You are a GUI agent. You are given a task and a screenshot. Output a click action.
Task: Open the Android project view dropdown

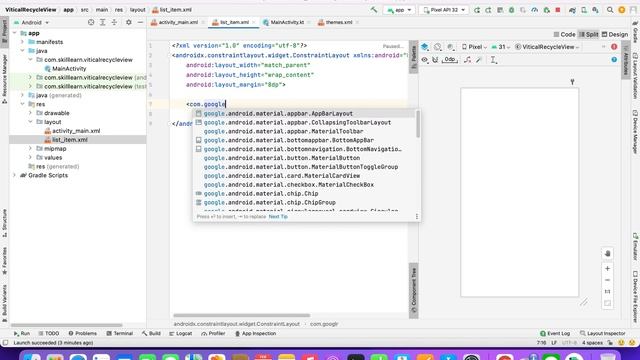click(x=31, y=22)
